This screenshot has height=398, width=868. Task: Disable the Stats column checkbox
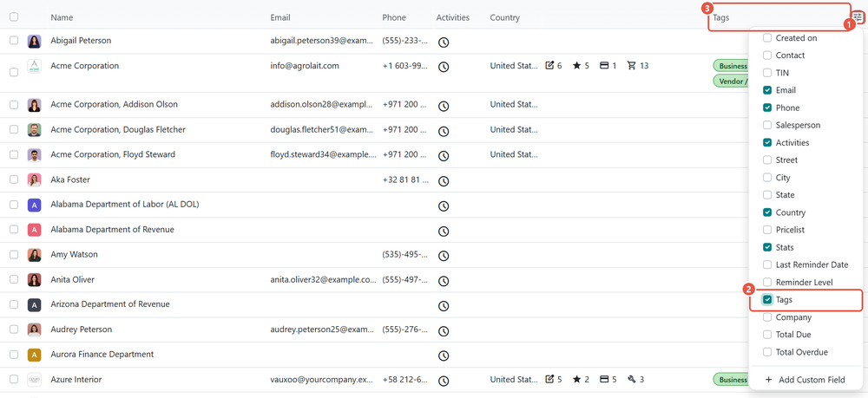[767, 247]
